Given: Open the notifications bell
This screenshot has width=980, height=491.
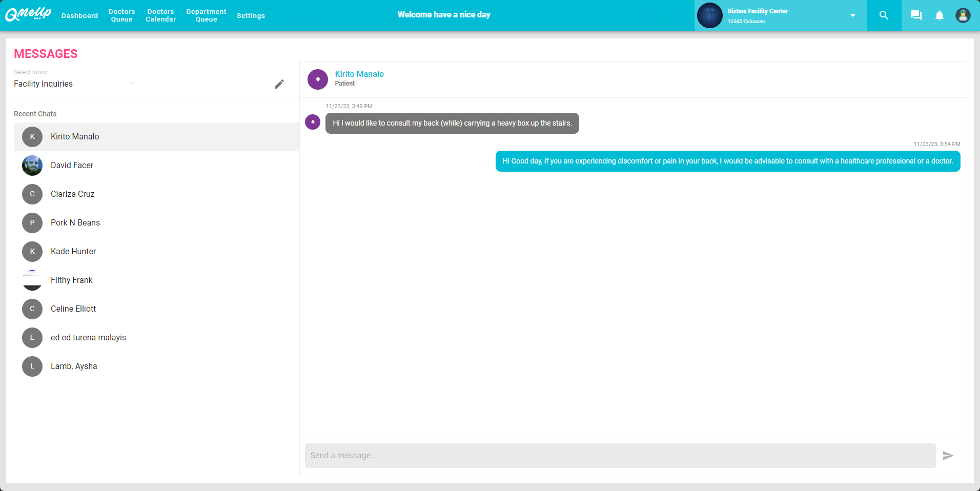Looking at the screenshot, I should coord(939,15).
